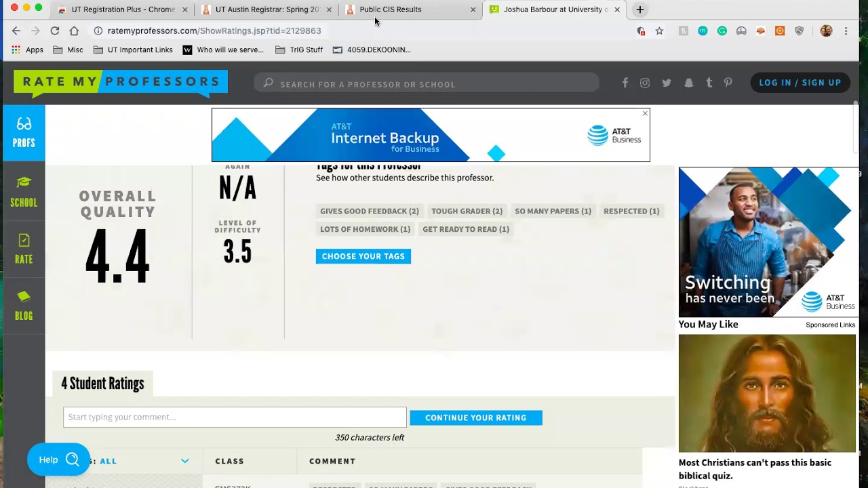The height and width of the screenshot is (488, 868).
Task: Open the TrIG Stuff bookmarks folder
Action: [x=299, y=49]
